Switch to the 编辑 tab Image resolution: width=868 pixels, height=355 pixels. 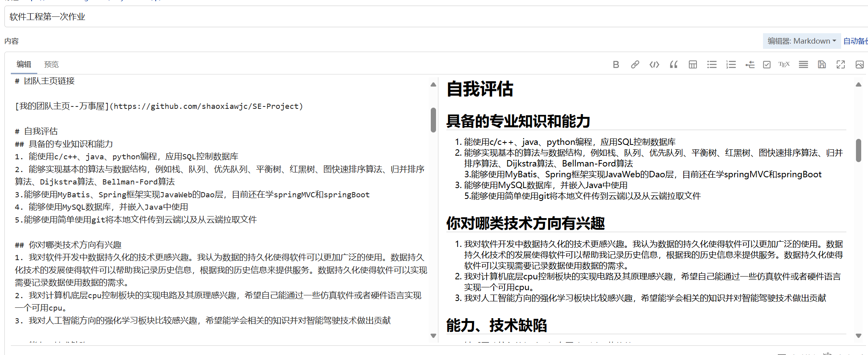(24, 64)
